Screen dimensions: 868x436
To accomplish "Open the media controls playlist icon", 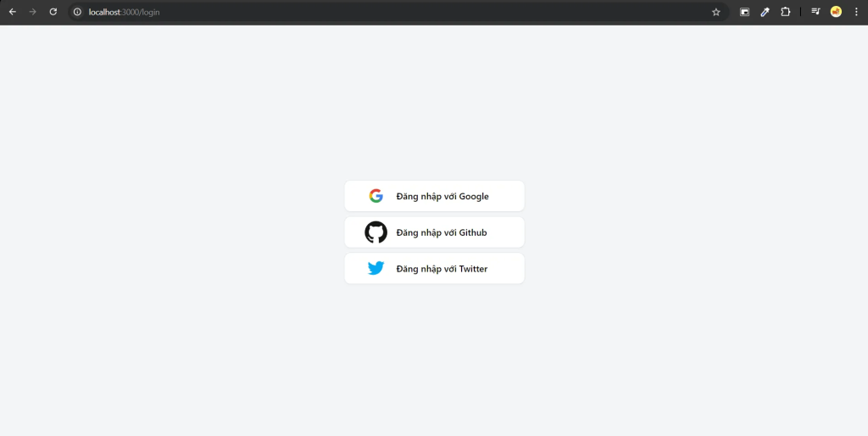I will tap(815, 12).
